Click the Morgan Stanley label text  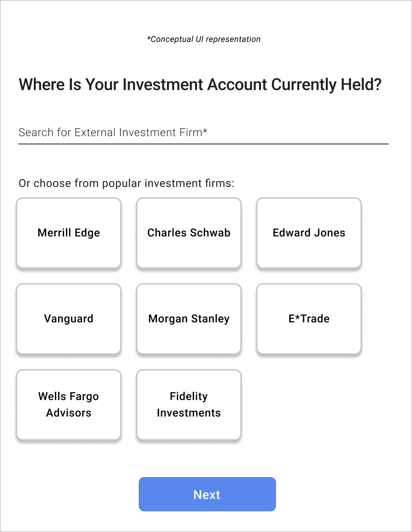(x=189, y=319)
